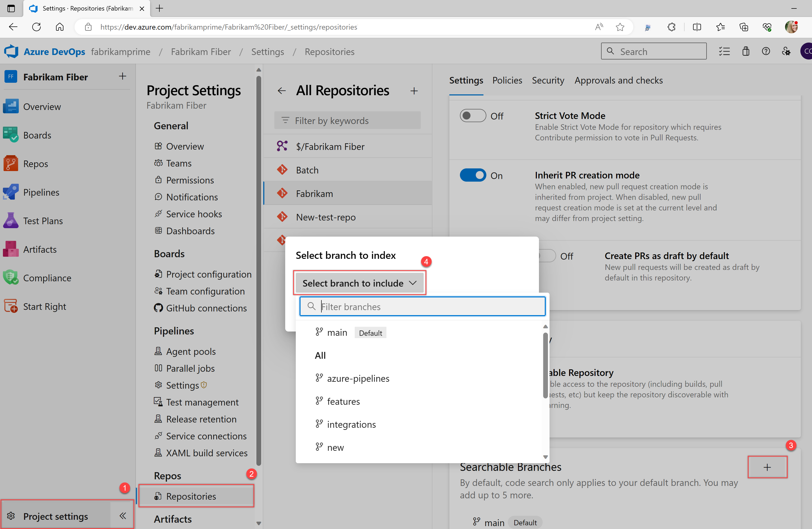Switch to the Security tab
The image size is (812, 529).
point(548,80)
